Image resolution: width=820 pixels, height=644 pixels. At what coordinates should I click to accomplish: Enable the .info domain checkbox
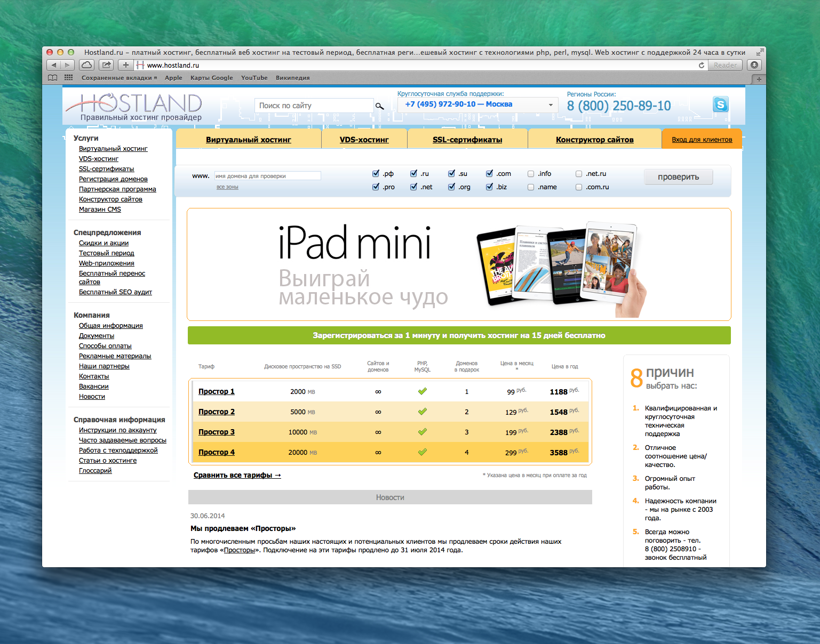531,174
